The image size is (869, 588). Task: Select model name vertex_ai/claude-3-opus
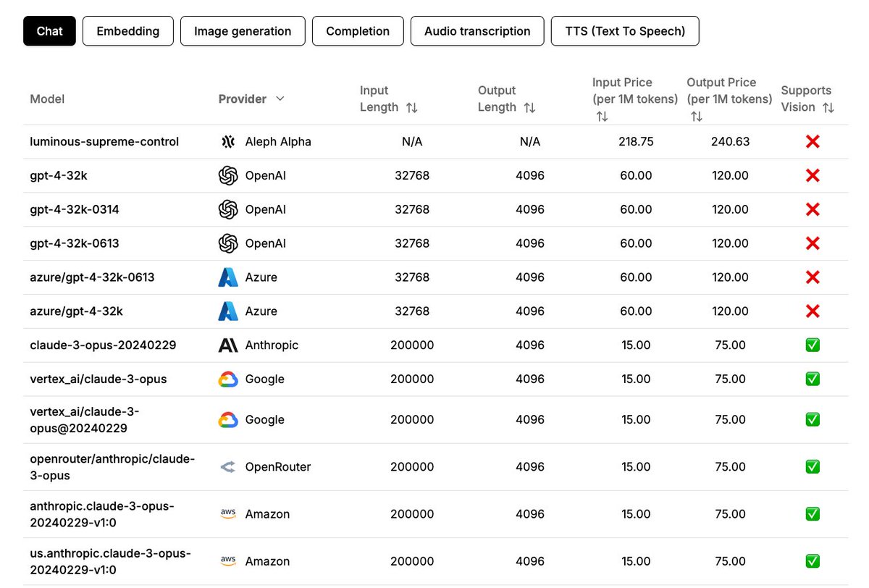point(98,379)
